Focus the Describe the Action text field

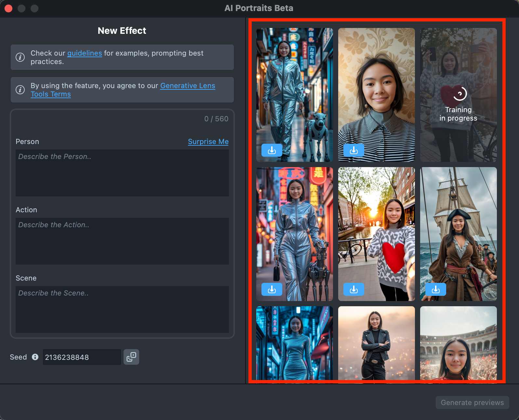click(x=122, y=241)
